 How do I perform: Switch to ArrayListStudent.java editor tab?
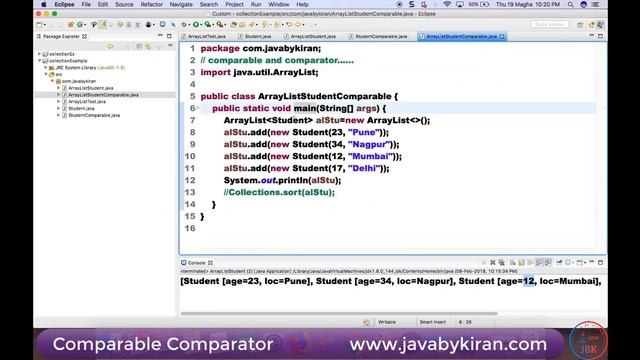pyautogui.click(x=313, y=36)
